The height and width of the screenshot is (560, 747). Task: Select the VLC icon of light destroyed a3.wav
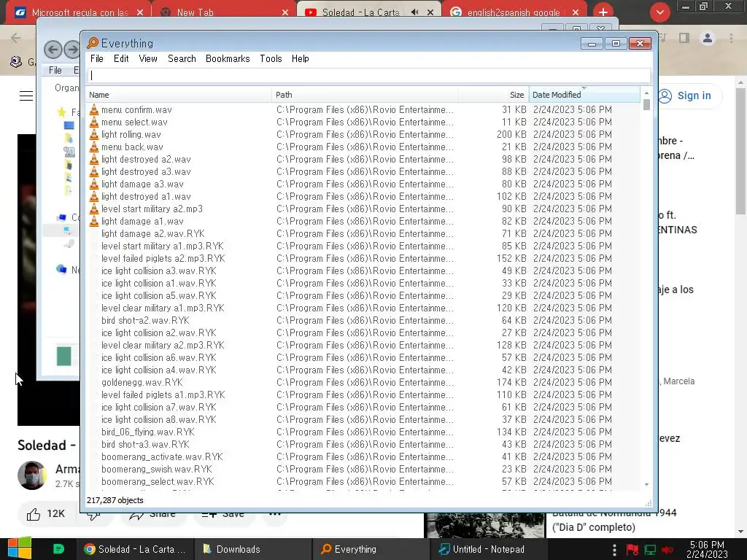[94, 171]
